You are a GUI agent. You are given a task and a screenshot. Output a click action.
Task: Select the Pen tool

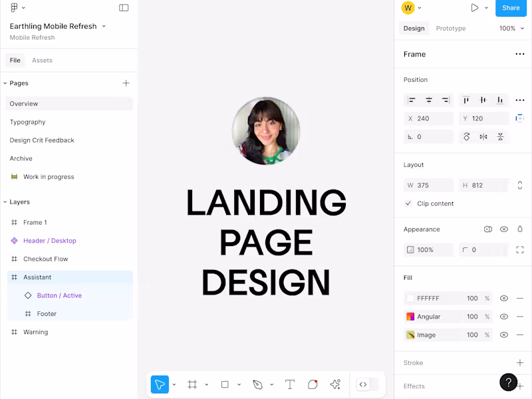click(x=259, y=384)
